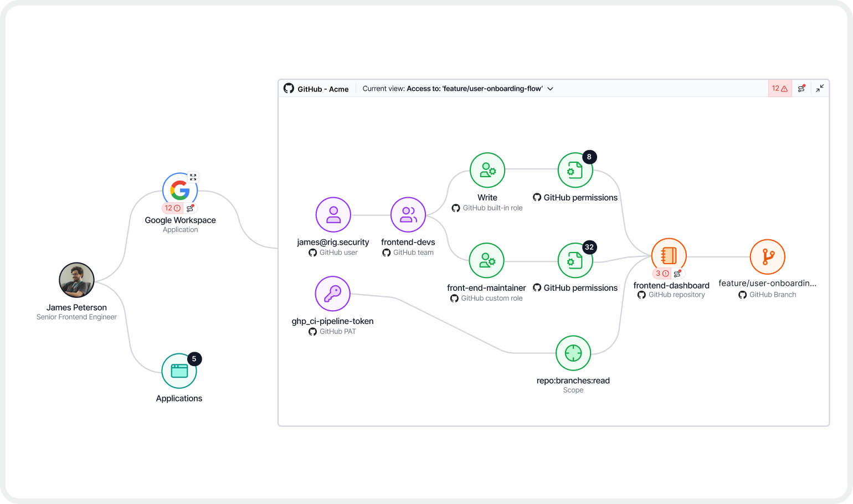Open the 3 issues badge under frontend-dashboard
853x504 pixels.
(x=662, y=274)
